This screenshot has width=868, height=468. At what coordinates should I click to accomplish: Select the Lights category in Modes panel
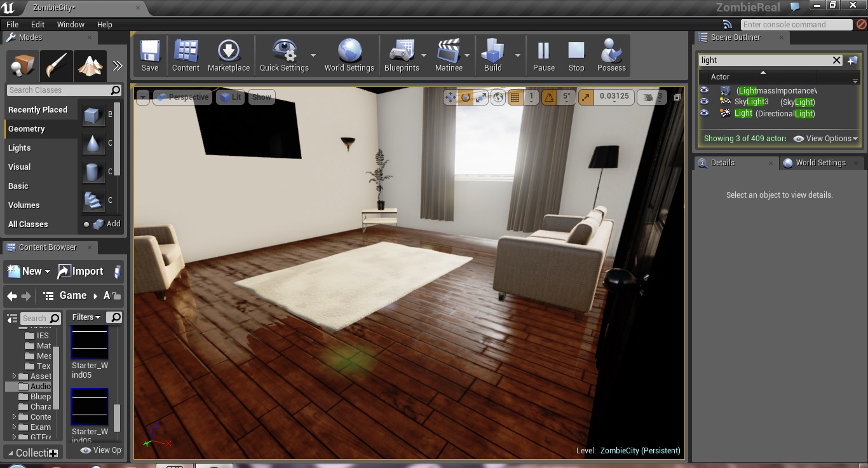[20, 148]
